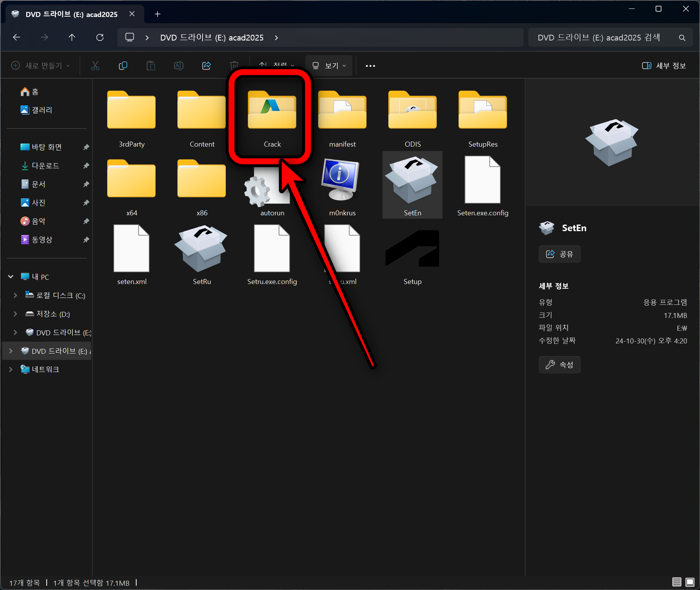Click the acad2025 breadcrumb segment
Viewport: 700px width, 590px height.
pyautogui.click(x=212, y=38)
